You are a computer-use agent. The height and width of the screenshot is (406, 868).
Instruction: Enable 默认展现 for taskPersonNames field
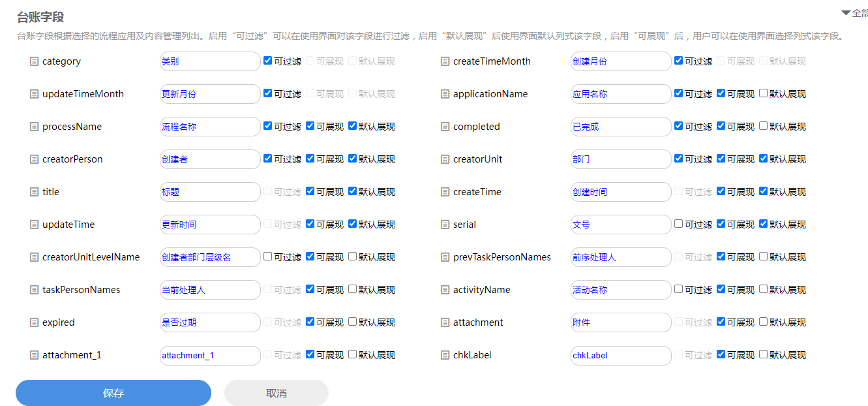[x=353, y=289]
